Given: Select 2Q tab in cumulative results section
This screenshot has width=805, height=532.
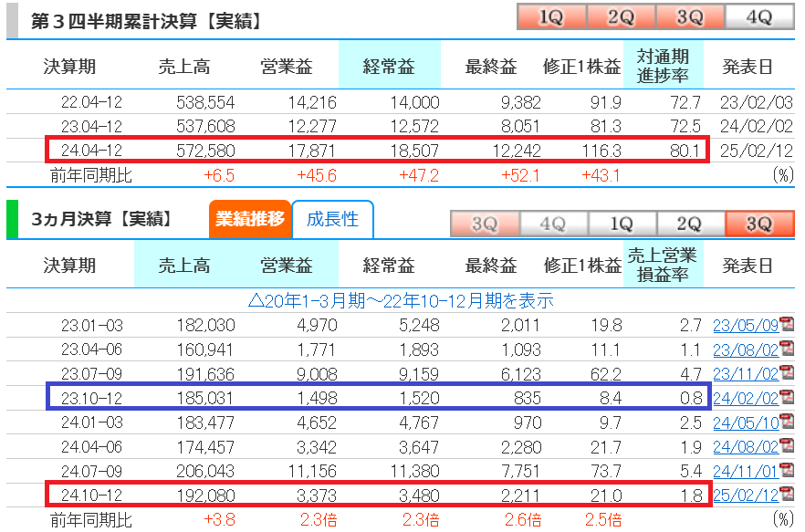Looking at the screenshot, I should pos(621,16).
